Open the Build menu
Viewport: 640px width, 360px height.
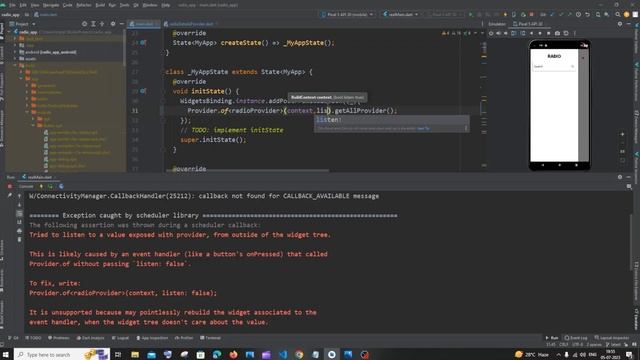pos(100,5)
